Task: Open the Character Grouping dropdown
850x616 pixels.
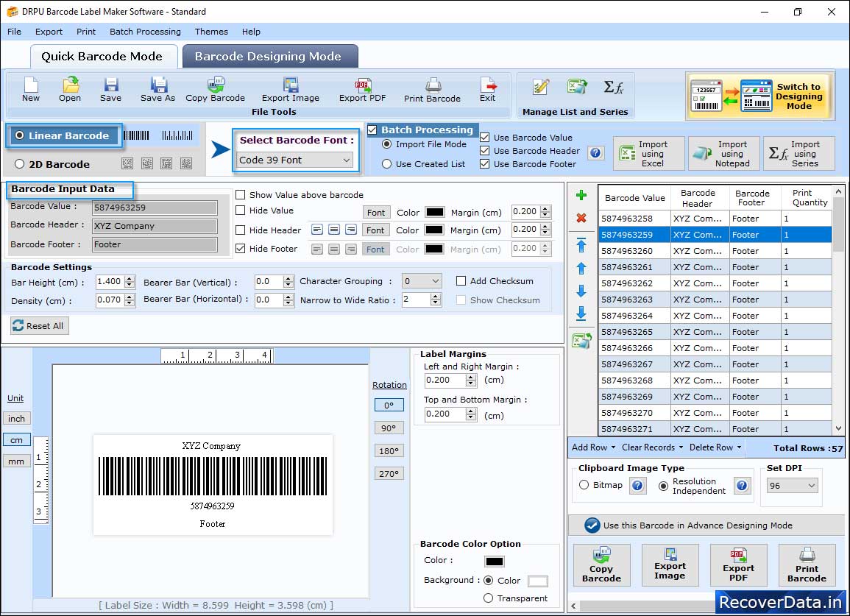Action: pos(422,281)
